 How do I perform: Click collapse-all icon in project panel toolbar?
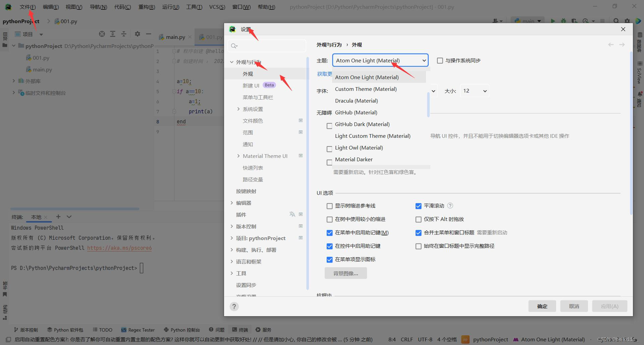pyautogui.click(x=124, y=34)
